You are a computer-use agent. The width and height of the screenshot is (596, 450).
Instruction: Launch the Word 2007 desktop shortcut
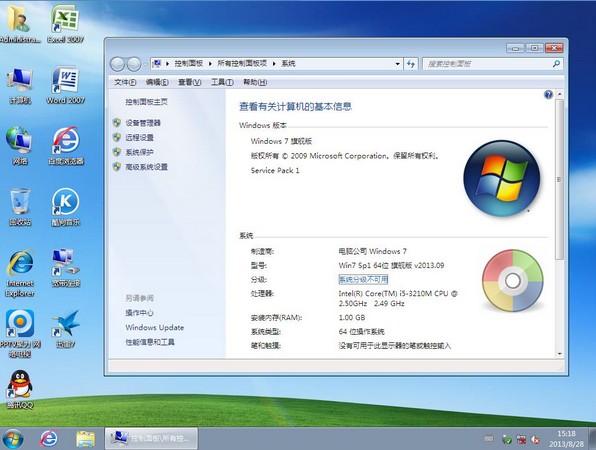click(65, 85)
